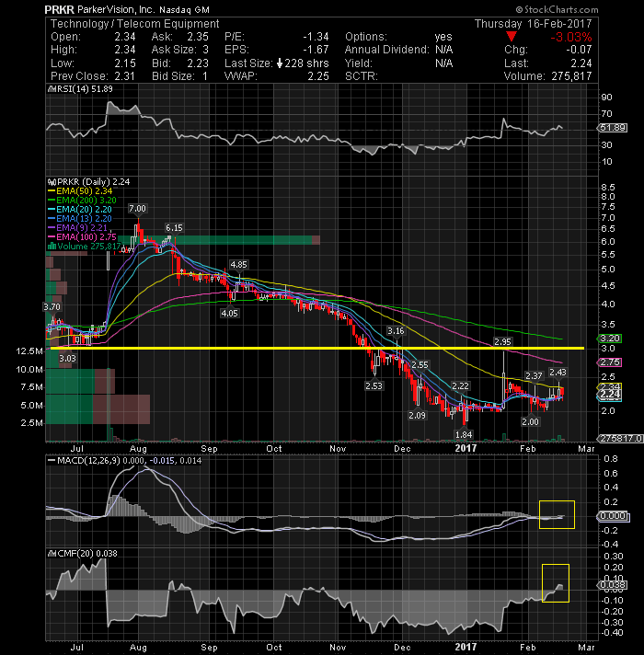Screen dimensions: 644x655
Task: Click the 2.55 price label
Action: [x=420, y=365]
